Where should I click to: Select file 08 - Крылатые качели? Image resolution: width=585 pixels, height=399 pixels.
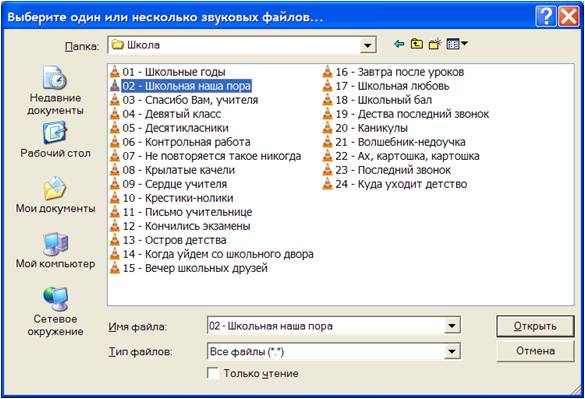[173, 170]
